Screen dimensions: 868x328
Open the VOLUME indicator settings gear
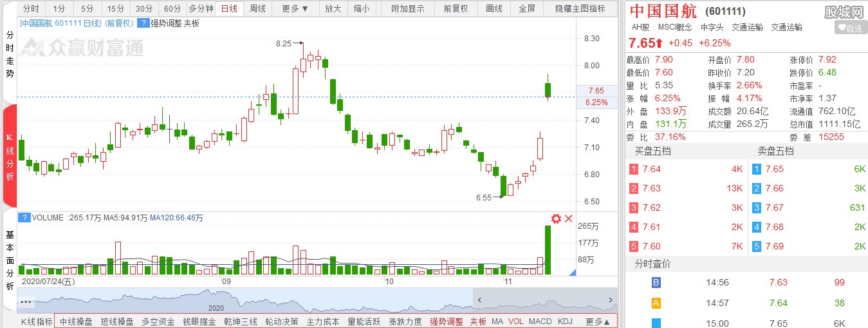(x=556, y=219)
